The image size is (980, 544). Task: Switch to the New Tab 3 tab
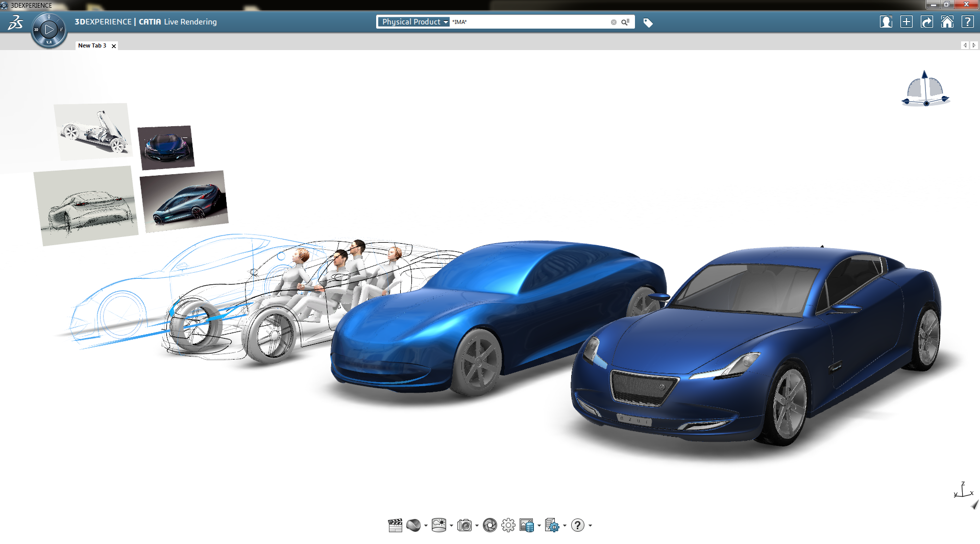92,45
